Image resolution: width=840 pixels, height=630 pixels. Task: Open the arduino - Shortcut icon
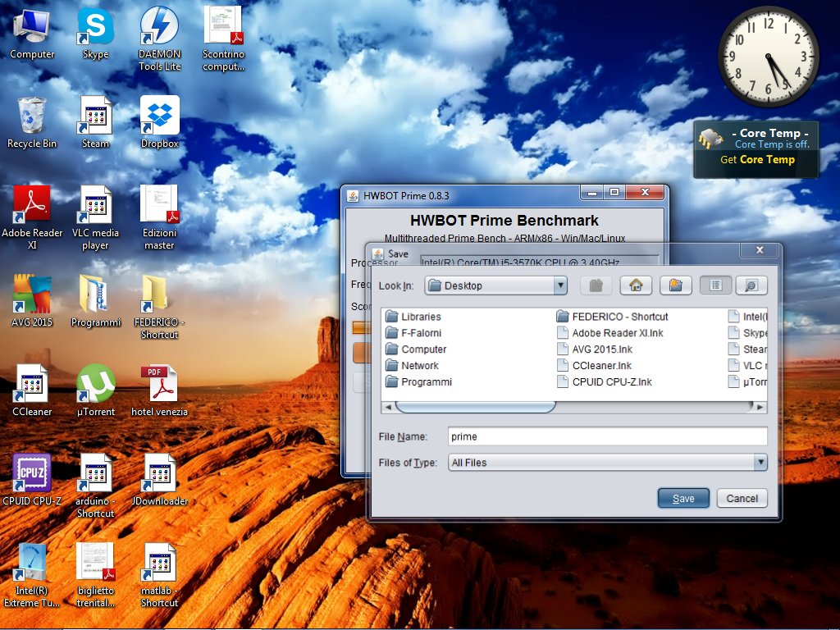click(95, 486)
